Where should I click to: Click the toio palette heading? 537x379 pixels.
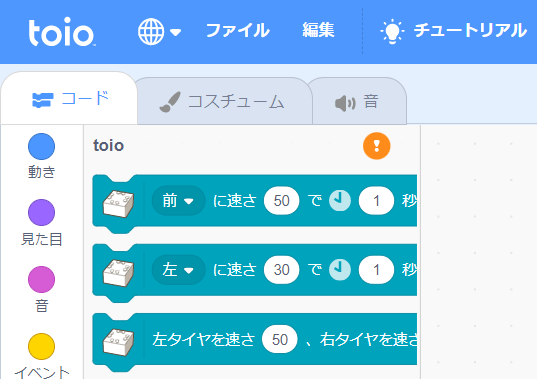coord(108,146)
